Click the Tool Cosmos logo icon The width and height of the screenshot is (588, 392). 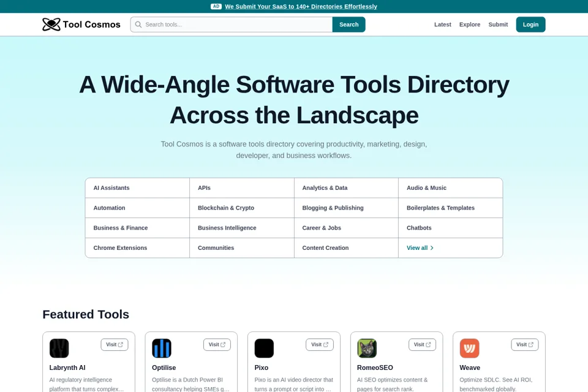pos(51,24)
